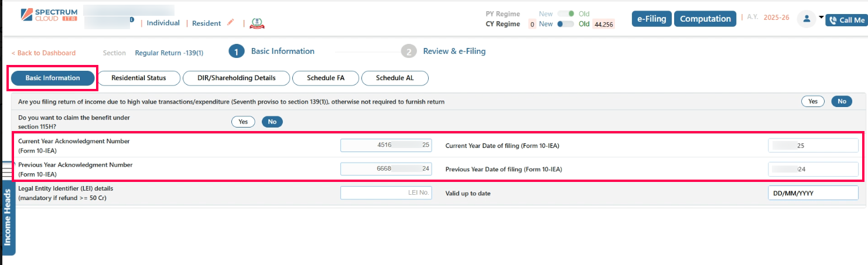Click the Computation button
The width and height of the screenshot is (868, 265).
705,19
